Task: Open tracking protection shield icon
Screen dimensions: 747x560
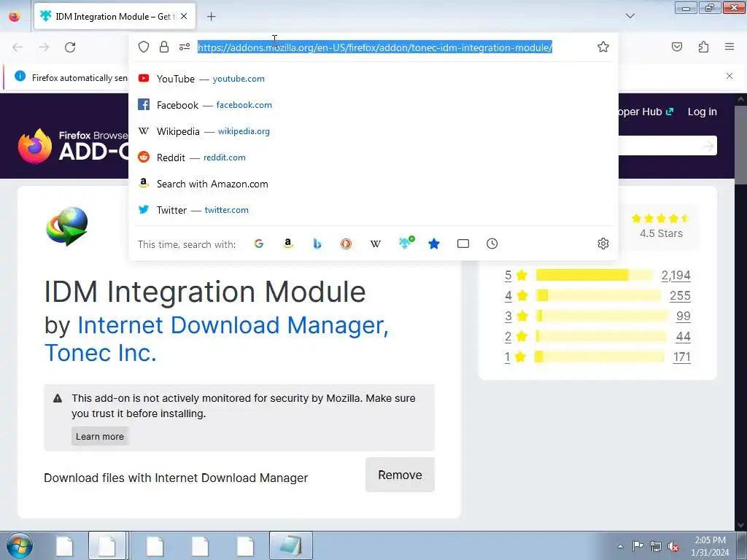Action: click(x=144, y=47)
